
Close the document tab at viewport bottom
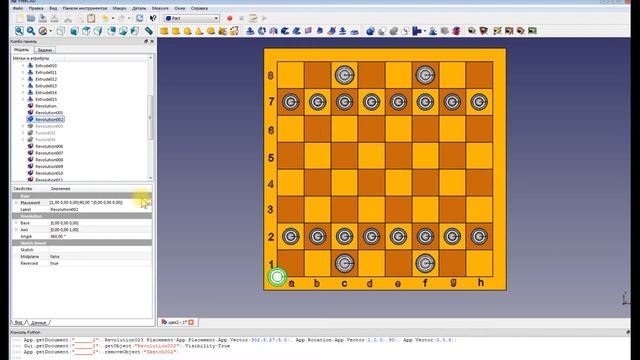191,322
